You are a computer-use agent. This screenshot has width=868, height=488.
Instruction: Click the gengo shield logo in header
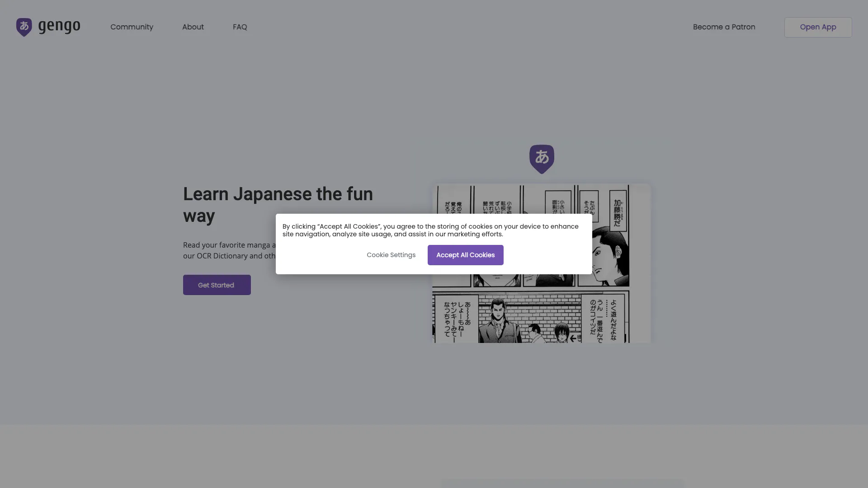[x=24, y=27]
